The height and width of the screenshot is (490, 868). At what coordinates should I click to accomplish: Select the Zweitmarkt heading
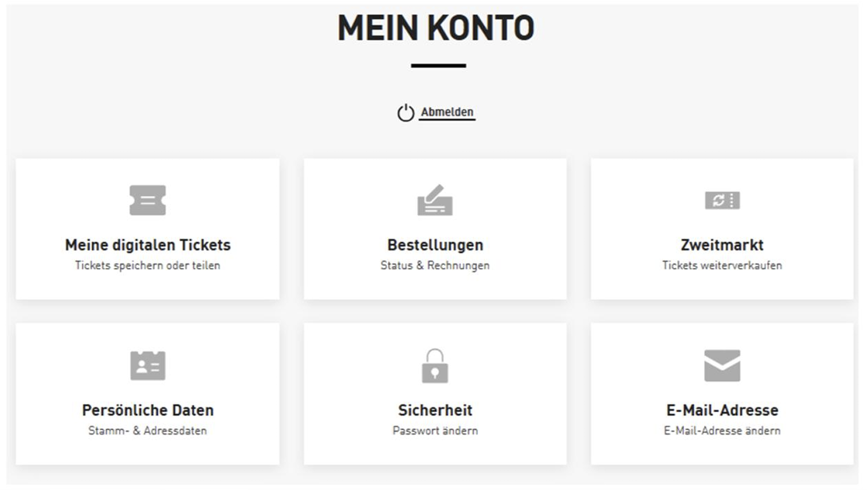[722, 245]
